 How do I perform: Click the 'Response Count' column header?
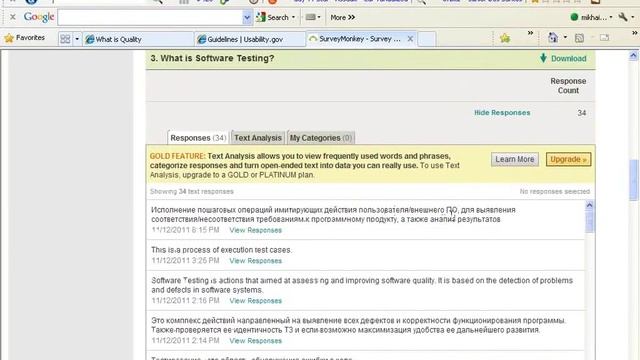pos(568,86)
